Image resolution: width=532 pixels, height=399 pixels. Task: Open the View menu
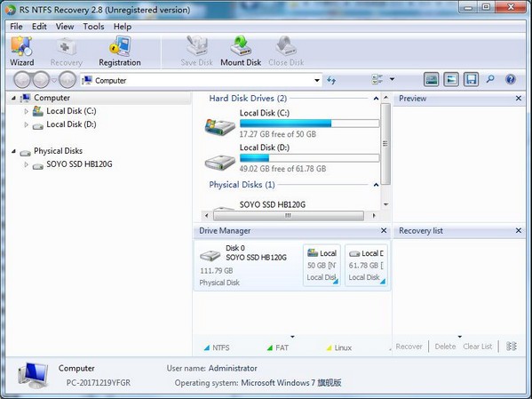tap(65, 27)
